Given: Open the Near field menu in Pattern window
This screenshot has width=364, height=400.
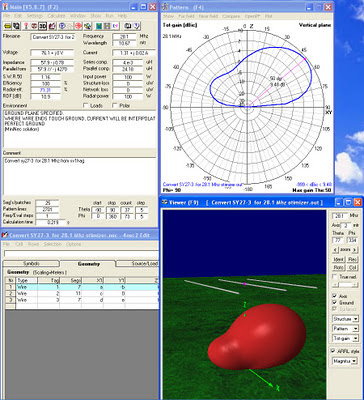Looking at the screenshot, I should (x=208, y=16).
